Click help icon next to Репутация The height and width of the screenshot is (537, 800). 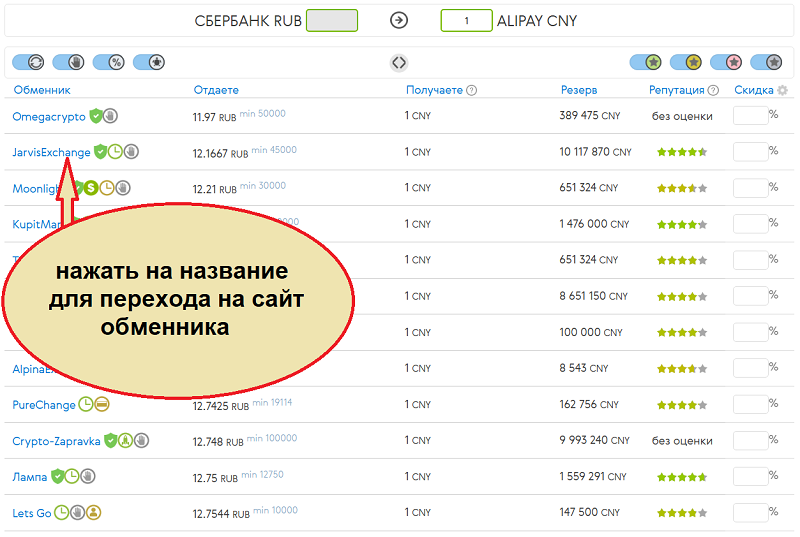pos(713,90)
